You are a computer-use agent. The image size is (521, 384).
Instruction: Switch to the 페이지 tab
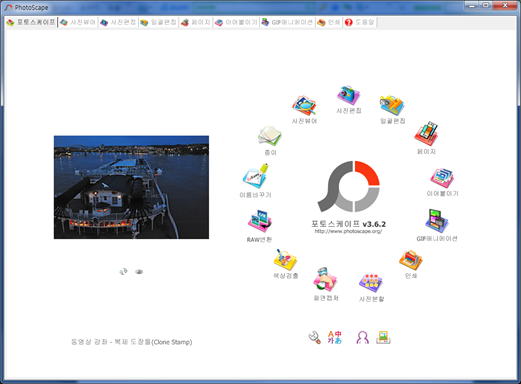[196, 22]
